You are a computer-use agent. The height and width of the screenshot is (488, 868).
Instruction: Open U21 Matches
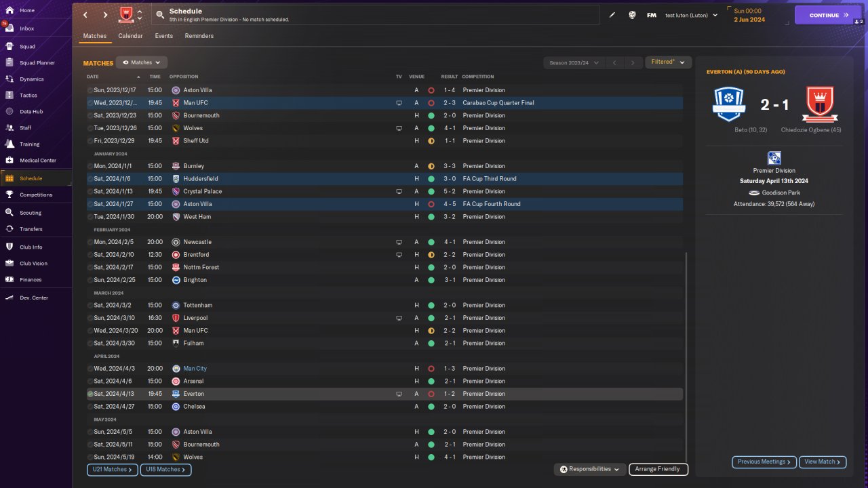click(x=112, y=469)
